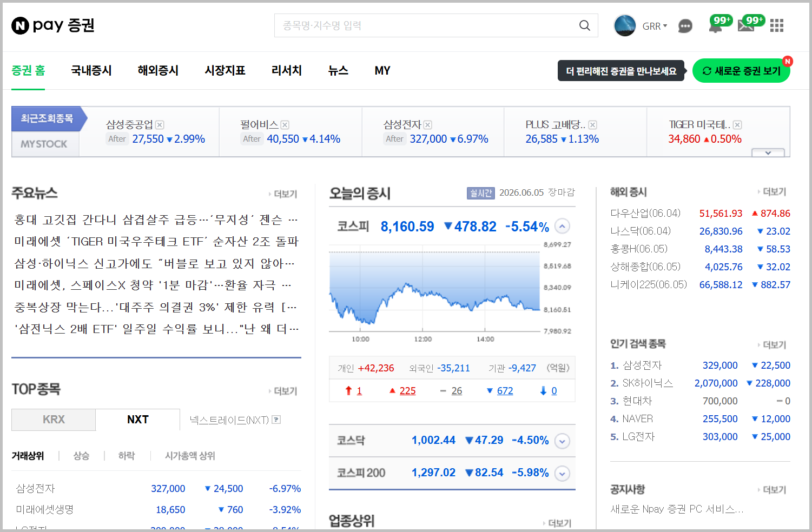This screenshot has height=532, width=812.
Task: Expand the recent stocks list
Action: (768, 153)
